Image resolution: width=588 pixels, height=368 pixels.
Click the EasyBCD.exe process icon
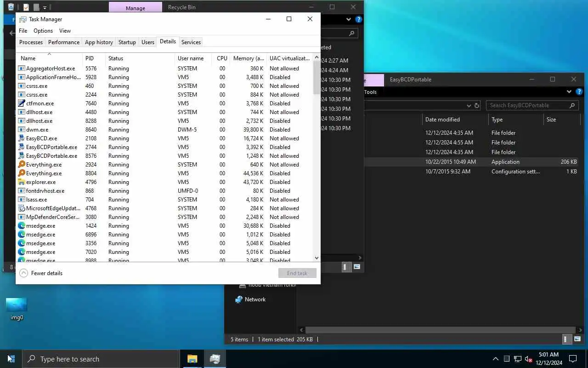click(x=22, y=138)
